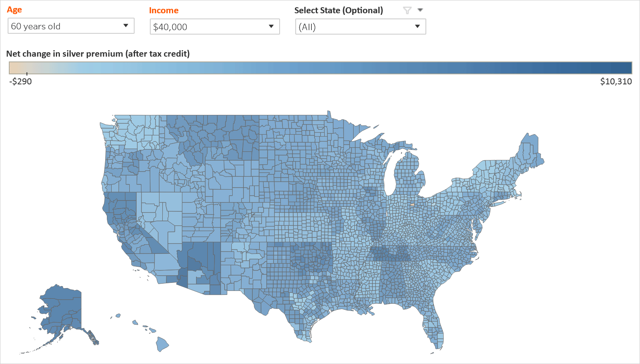Click the $10,310 legend maximum label
The width and height of the screenshot is (640, 364).
(615, 82)
